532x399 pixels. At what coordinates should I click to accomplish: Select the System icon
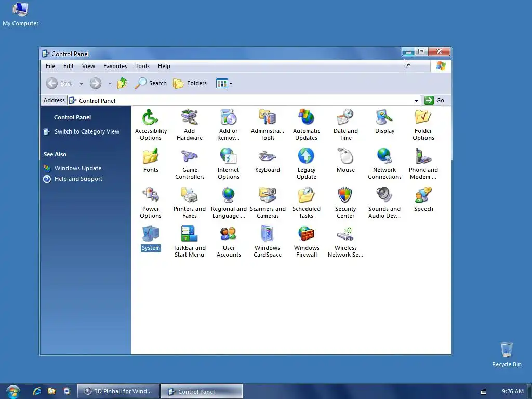[x=151, y=238]
